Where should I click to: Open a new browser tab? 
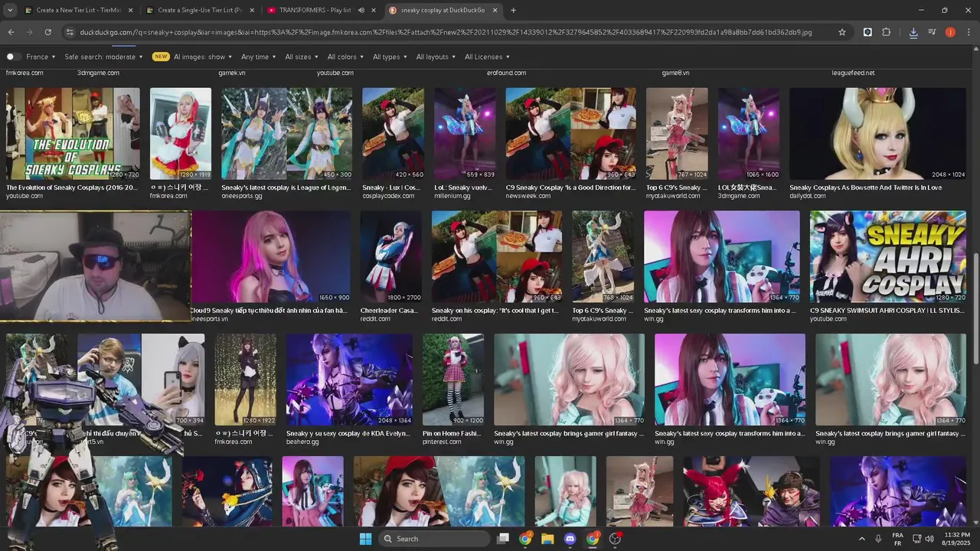513,10
